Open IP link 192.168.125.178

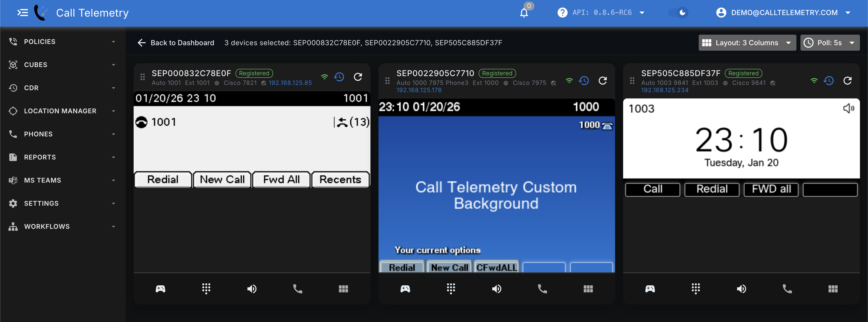(419, 90)
